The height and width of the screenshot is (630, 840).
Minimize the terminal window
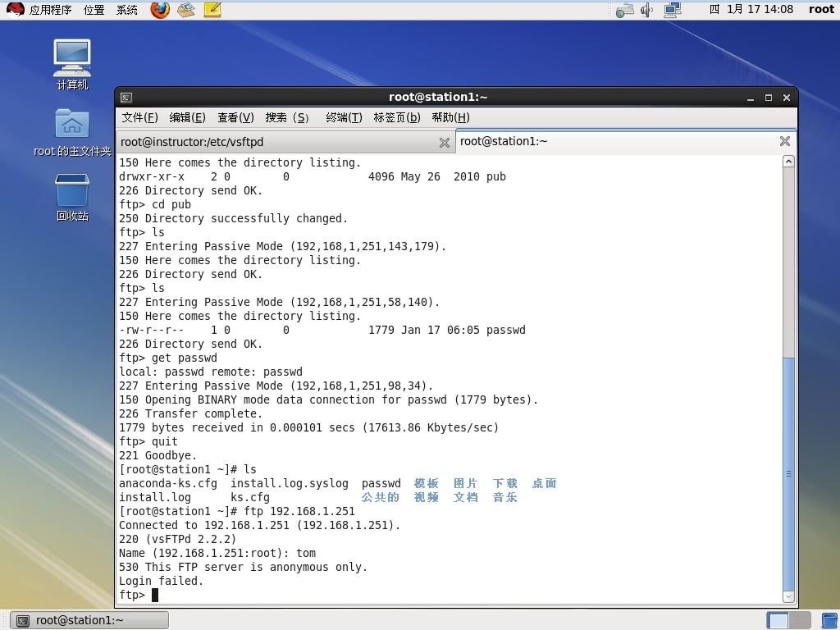[751, 98]
